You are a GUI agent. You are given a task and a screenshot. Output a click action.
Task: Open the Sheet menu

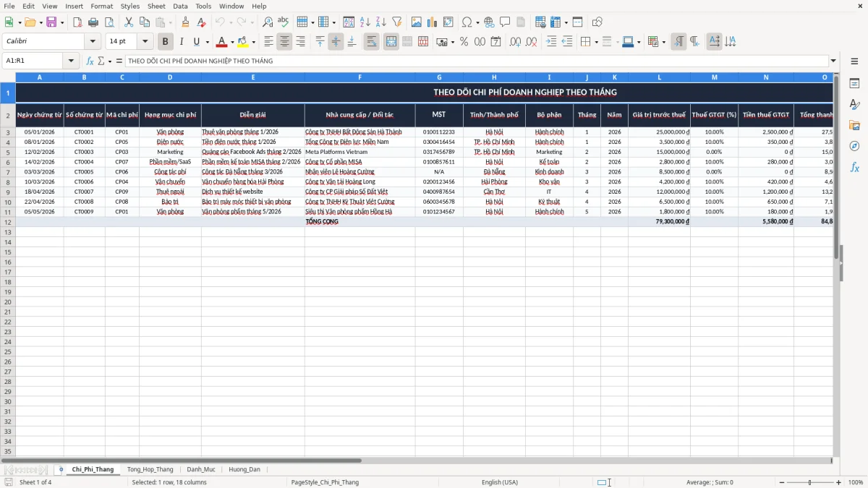pyautogui.click(x=156, y=6)
